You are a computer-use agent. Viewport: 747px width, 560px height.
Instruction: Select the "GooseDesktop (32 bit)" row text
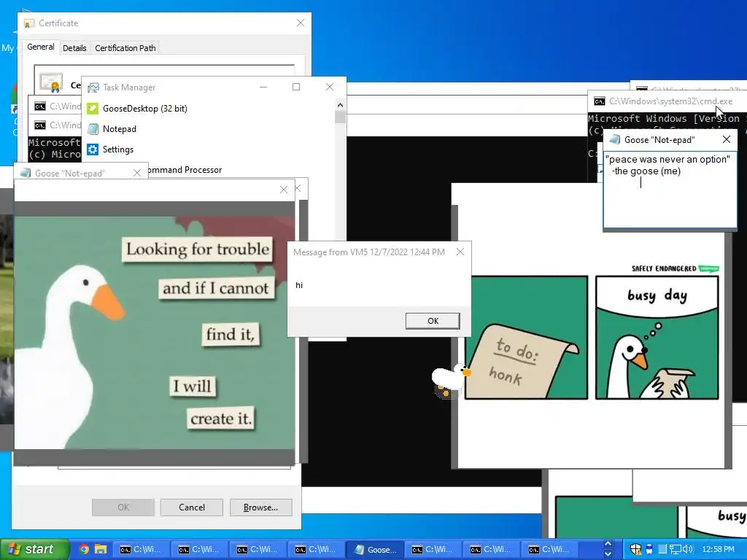click(145, 109)
